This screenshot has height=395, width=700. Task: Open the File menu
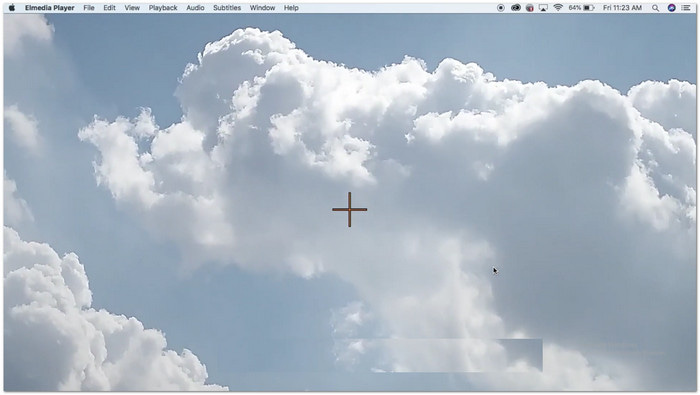(89, 8)
